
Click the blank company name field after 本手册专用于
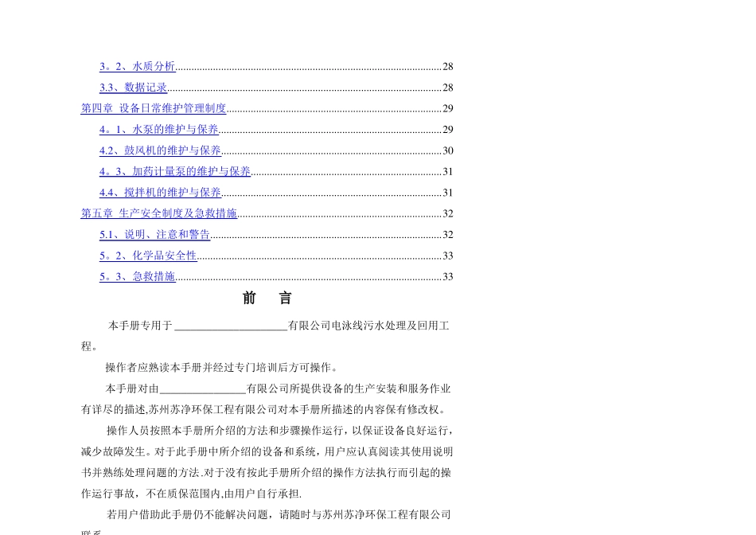tap(231, 326)
